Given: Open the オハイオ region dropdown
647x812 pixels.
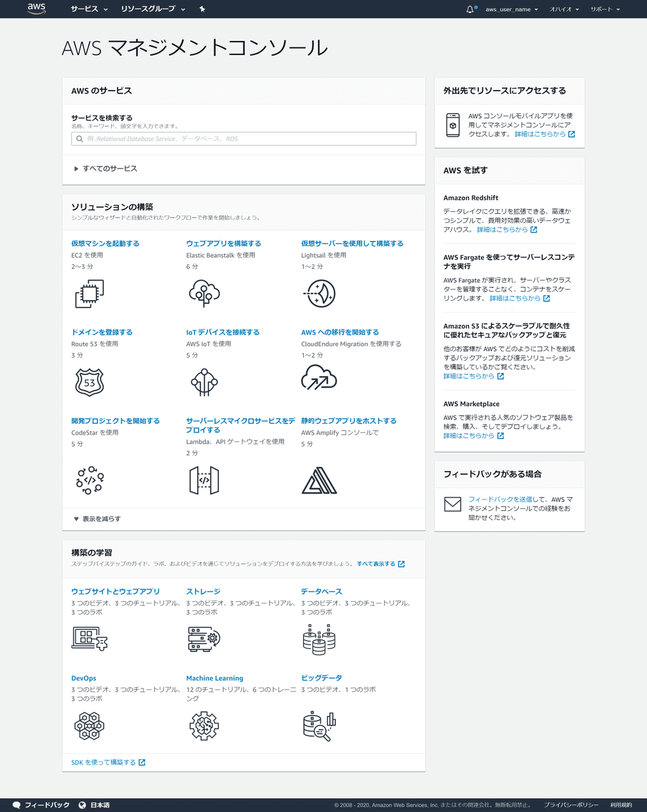Looking at the screenshot, I should 564,9.
